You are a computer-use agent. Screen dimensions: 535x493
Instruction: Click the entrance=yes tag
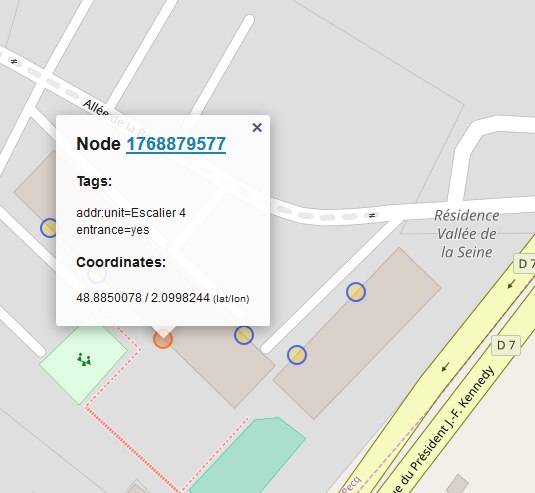[113, 230]
